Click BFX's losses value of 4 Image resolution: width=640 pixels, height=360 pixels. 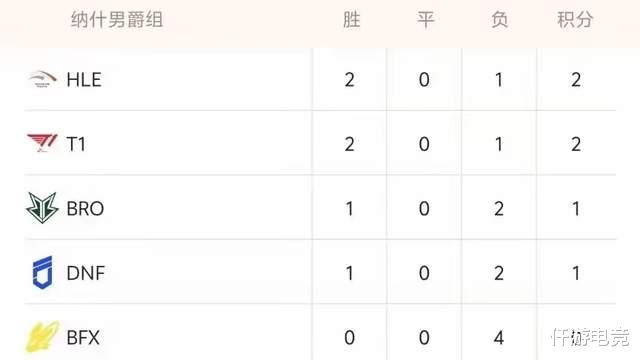click(x=499, y=338)
